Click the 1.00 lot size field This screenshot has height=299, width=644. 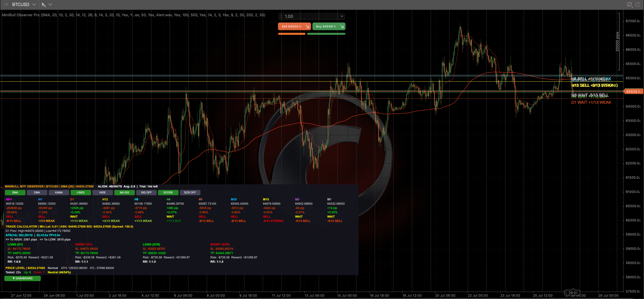[x=311, y=16]
